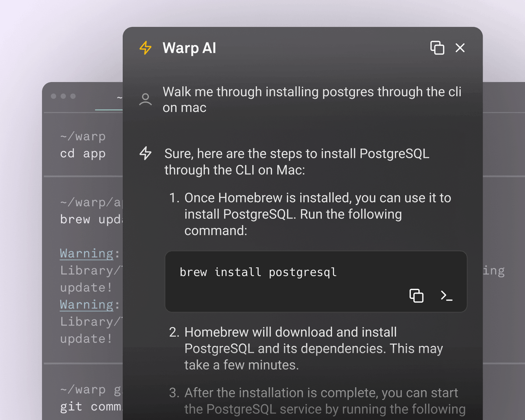
Task: Click the green traffic light dot on terminal window
Action: [73, 97]
